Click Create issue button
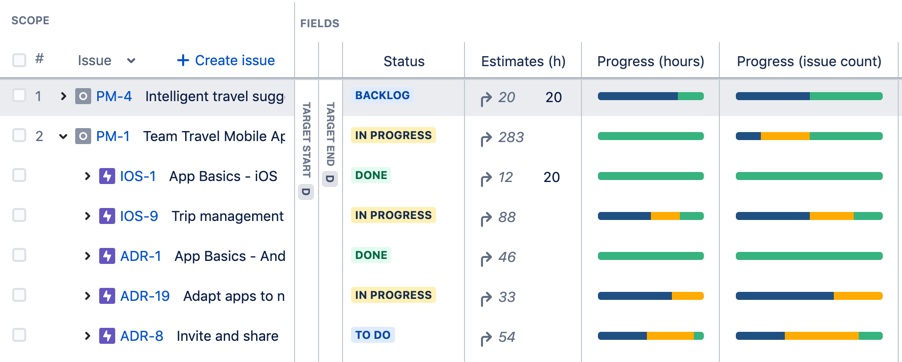Image resolution: width=902 pixels, height=362 pixels. 226,60
